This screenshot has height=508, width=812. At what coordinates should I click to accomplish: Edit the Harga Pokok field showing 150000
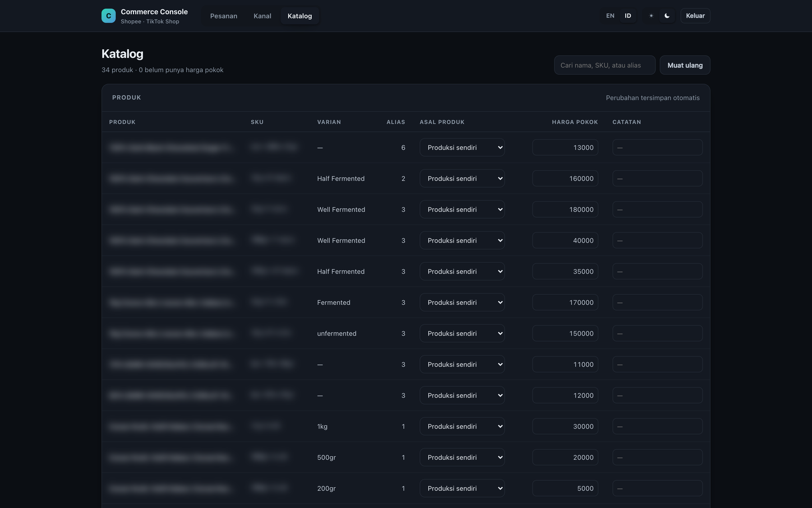[x=565, y=333]
